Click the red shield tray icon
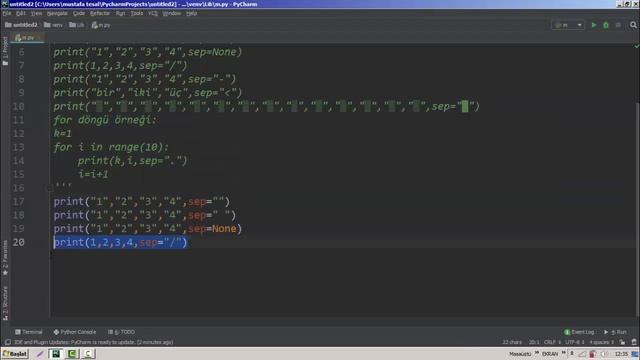The height and width of the screenshot is (360, 640). pyautogui.click(x=593, y=354)
